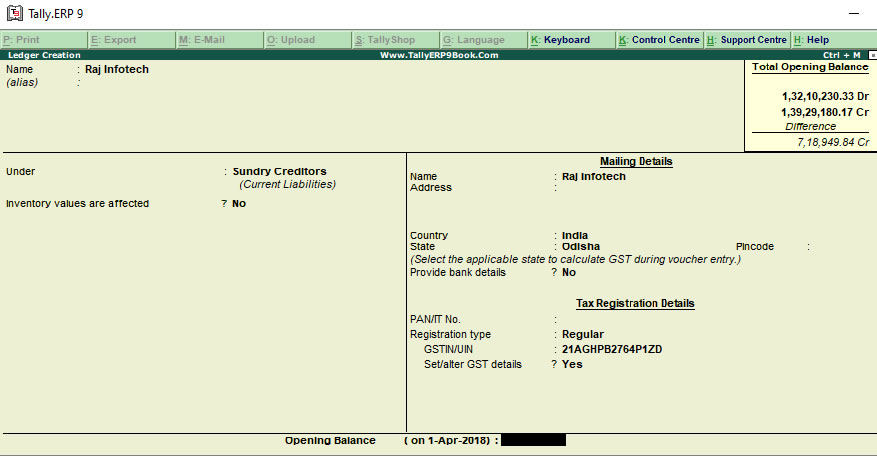877x456 pixels.
Task: Click the 1,32,10,230.33 Dr balance
Action: pos(826,96)
